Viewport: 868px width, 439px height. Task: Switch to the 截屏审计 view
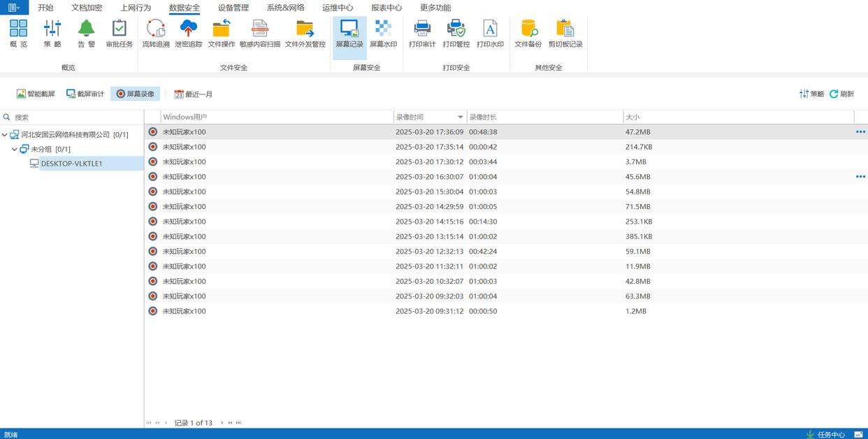(x=85, y=94)
